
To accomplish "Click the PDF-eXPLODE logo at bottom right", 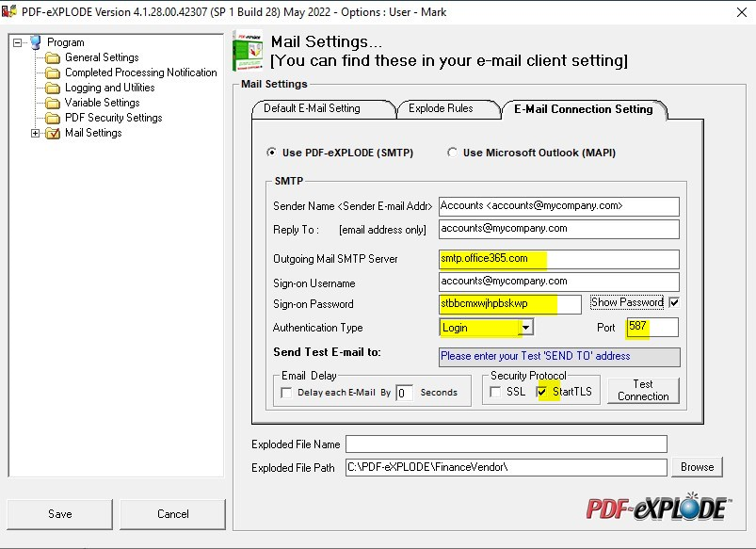I will [658, 508].
